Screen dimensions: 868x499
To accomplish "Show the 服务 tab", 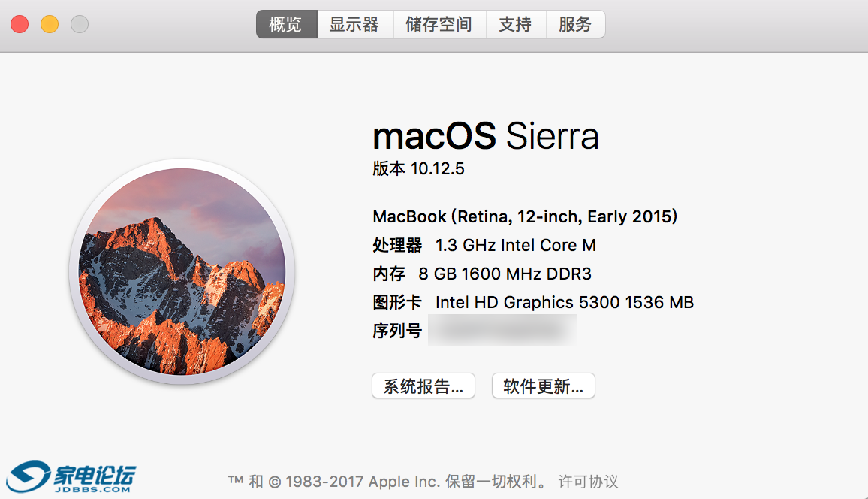I will [575, 24].
